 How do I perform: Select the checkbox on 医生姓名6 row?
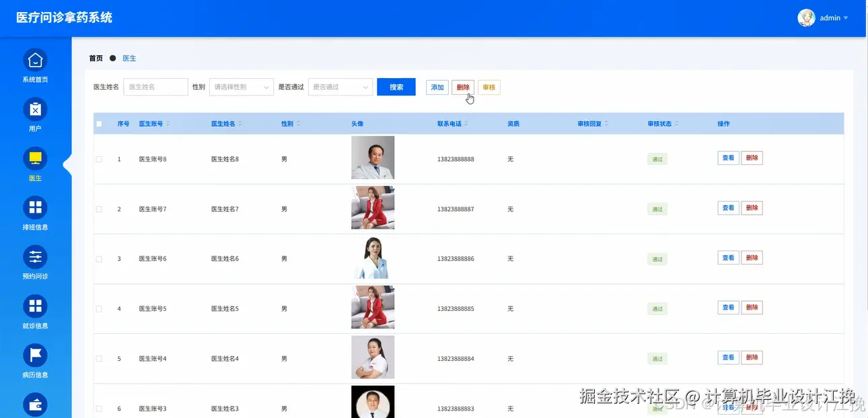pyautogui.click(x=98, y=258)
